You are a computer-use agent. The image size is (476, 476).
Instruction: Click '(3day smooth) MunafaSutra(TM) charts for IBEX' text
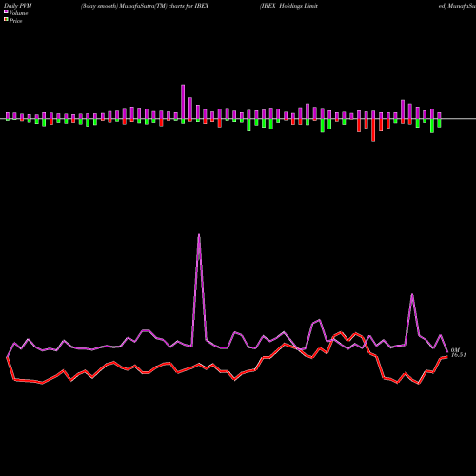point(145,6)
